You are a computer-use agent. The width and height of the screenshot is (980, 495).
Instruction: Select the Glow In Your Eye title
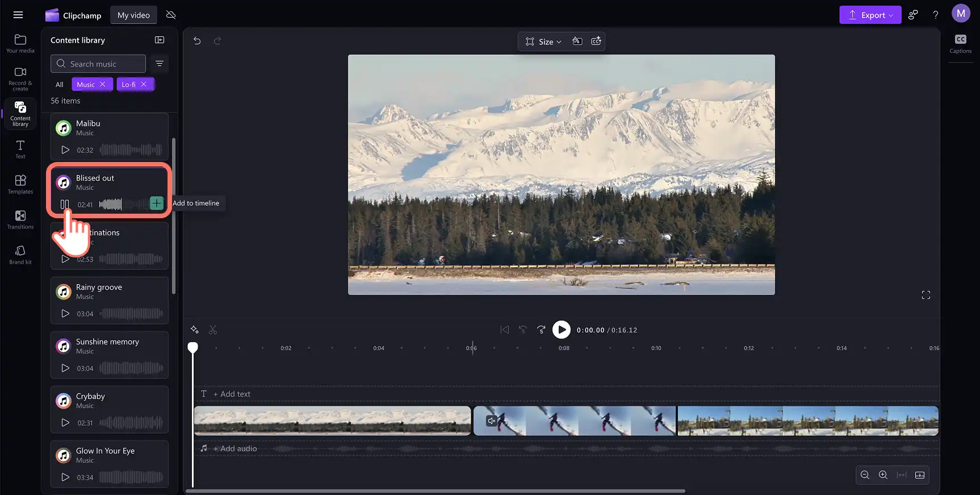[105, 451]
